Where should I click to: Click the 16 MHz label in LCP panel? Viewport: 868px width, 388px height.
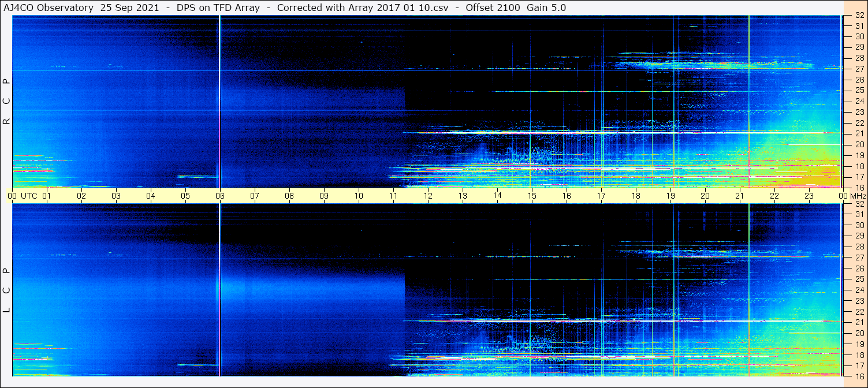pos(859,376)
